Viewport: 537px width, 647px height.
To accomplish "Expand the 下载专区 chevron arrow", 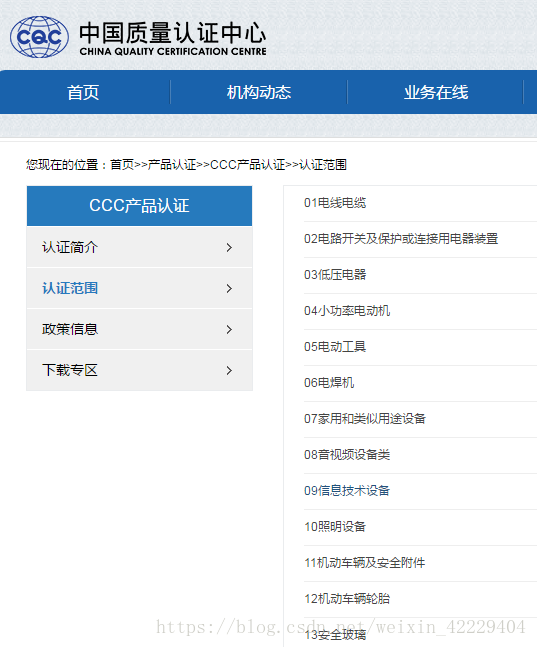I will (229, 370).
